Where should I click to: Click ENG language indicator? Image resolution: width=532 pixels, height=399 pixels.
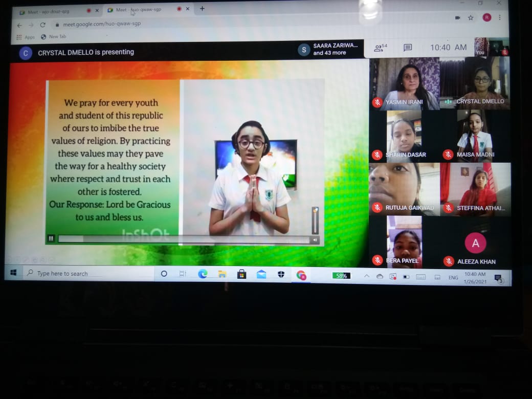tap(453, 278)
